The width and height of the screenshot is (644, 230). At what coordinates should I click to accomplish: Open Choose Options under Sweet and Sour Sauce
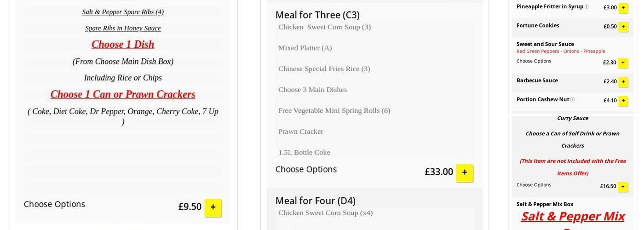[x=534, y=61]
